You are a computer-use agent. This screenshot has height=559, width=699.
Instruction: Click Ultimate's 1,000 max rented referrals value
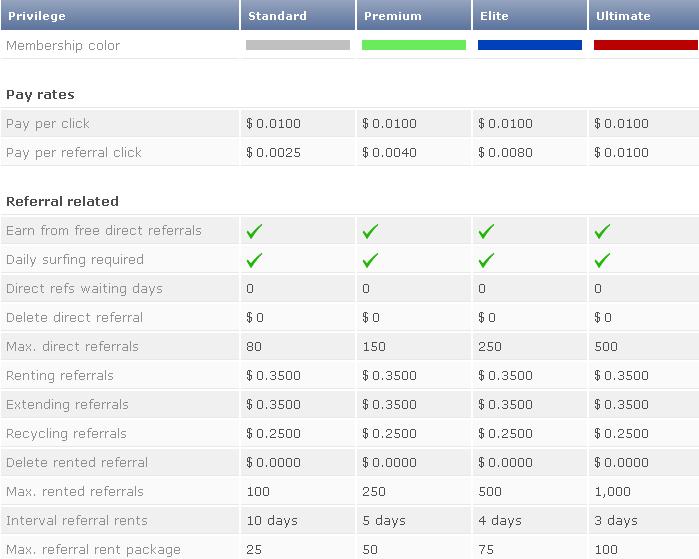click(612, 492)
